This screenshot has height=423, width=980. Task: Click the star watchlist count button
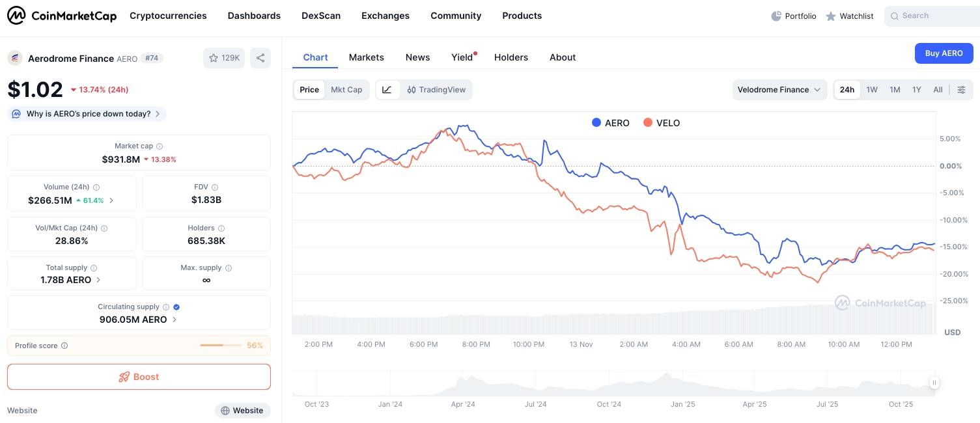coord(224,58)
